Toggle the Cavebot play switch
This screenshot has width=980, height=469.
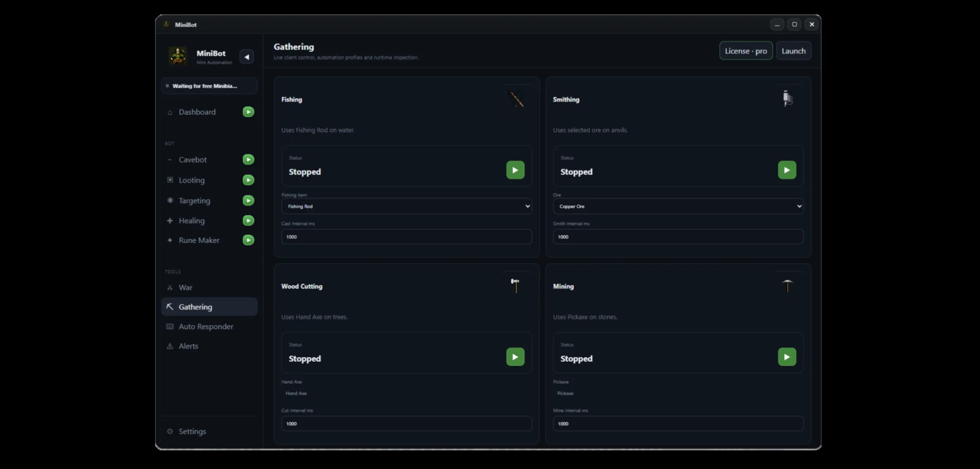248,159
